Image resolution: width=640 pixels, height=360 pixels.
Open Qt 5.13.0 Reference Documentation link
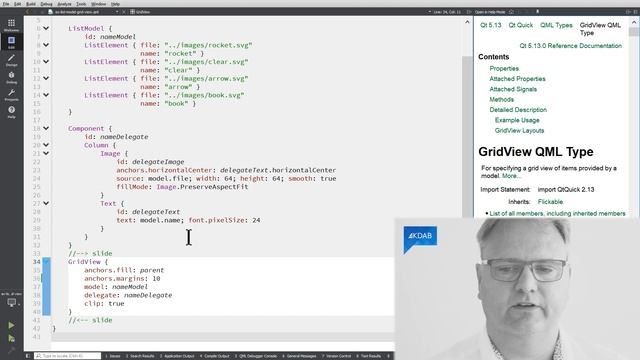click(571, 46)
